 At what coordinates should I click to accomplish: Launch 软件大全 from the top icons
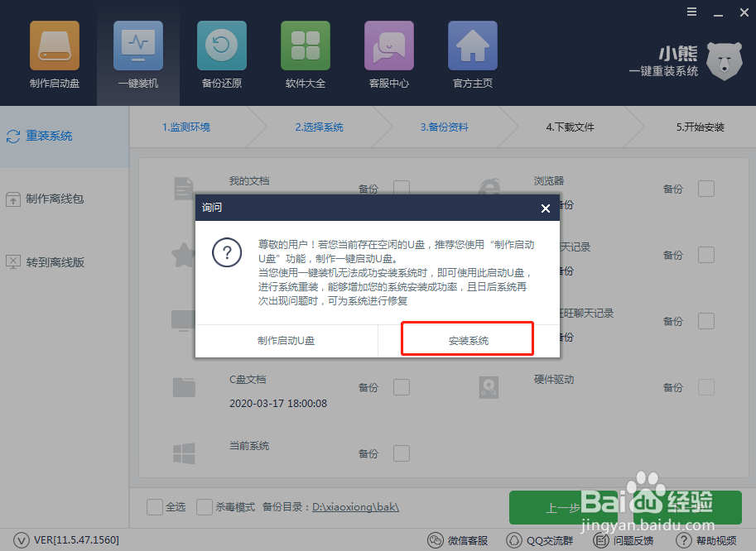305,54
